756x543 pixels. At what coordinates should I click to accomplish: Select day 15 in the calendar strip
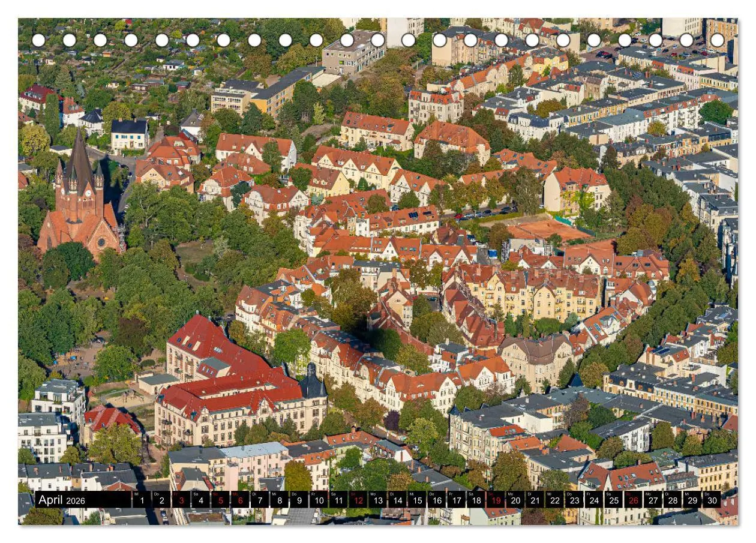pyautogui.click(x=417, y=500)
